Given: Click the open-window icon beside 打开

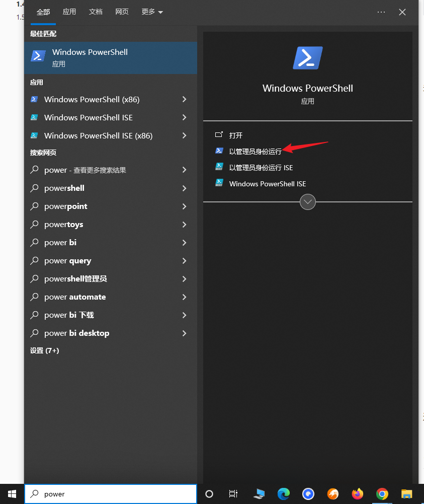Looking at the screenshot, I should click(219, 134).
